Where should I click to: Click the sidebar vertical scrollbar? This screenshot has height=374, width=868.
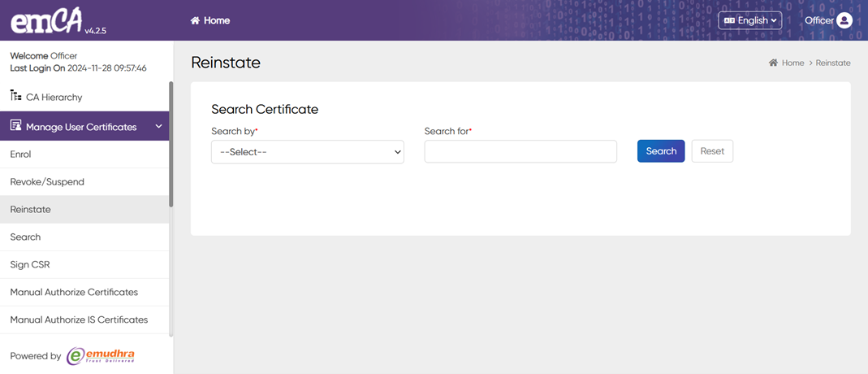click(171, 146)
